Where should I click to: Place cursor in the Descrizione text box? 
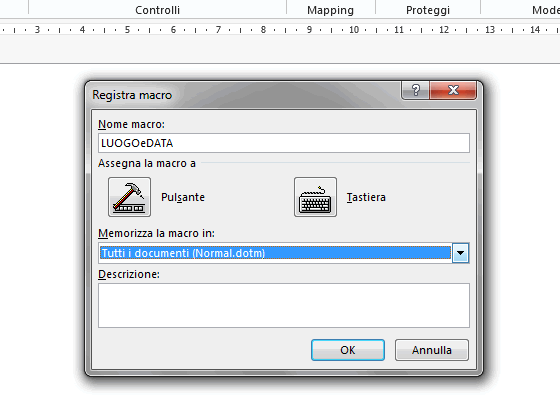284,305
